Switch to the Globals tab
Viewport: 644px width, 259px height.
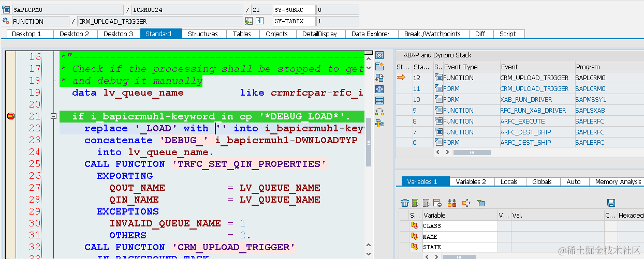(542, 181)
